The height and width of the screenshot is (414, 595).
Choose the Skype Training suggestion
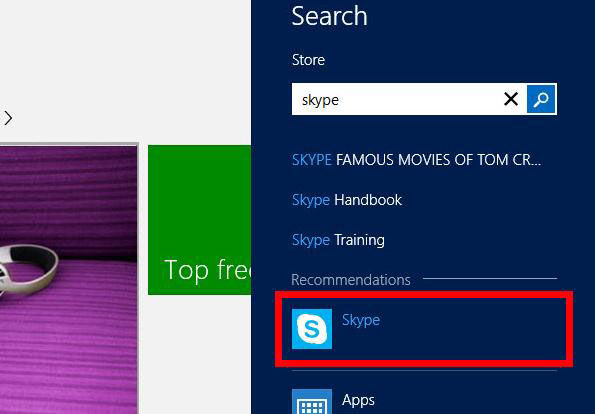click(x=338, y=240)
